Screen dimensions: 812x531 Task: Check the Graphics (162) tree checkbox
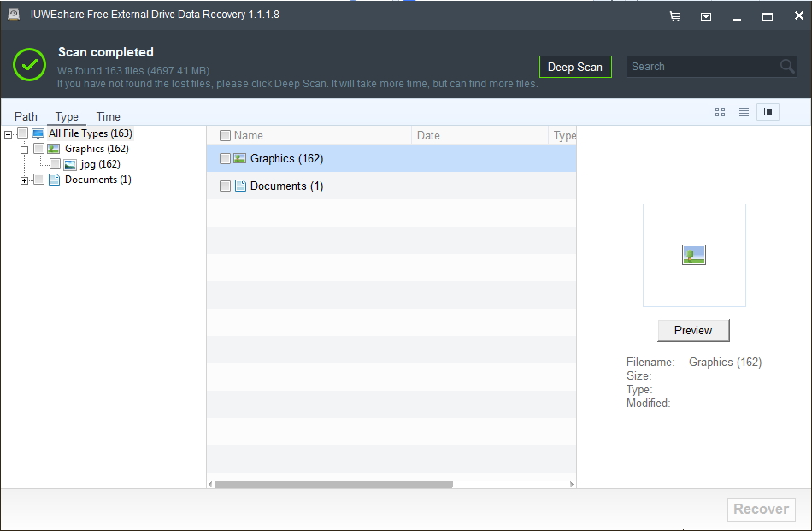pyautogui.click(x=38, y=149)
